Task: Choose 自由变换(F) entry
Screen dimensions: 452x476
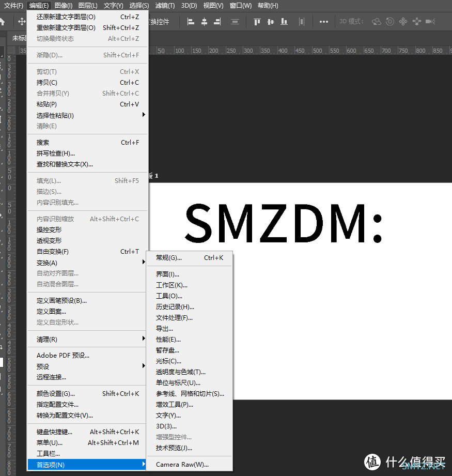Action: pos(87,252)
